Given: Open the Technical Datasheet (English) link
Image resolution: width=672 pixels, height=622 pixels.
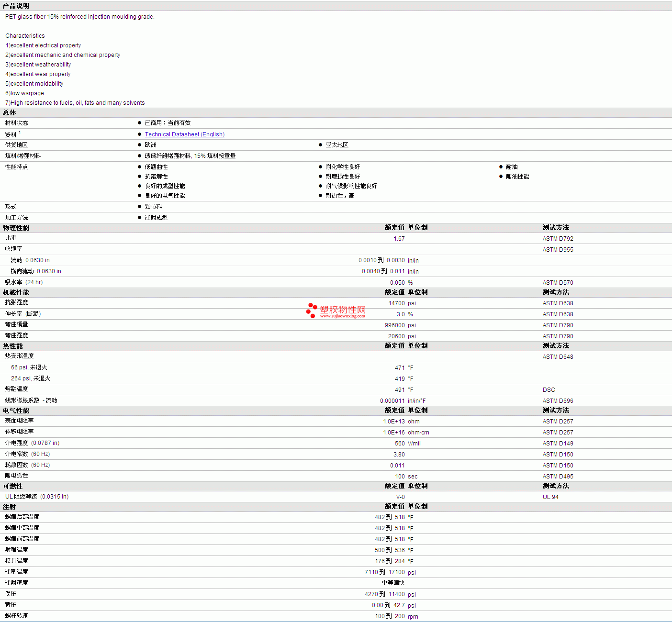Looking at the screenshot, I should coord(184,134).
